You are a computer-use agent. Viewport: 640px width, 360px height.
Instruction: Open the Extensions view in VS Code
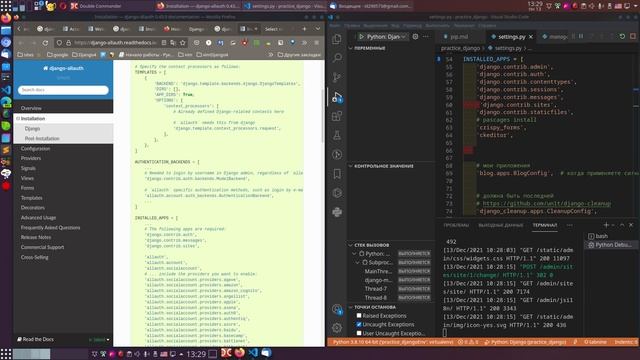click(x=337, y=116)
